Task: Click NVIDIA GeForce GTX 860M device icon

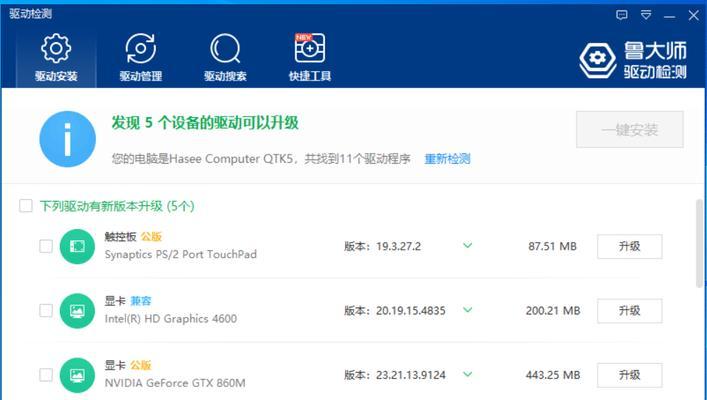Action: [x=77, y=375]
